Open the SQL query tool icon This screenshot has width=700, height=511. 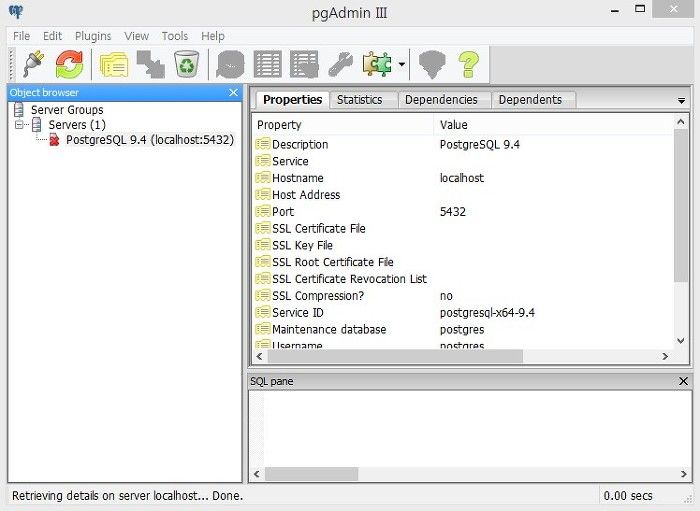point(230,64)
